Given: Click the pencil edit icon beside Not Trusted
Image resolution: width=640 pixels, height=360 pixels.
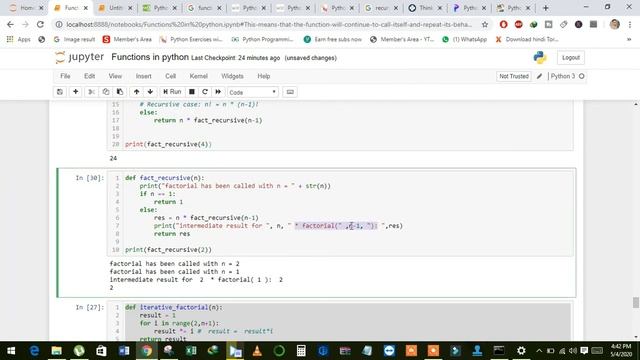Looking at the screenshot, I should (539, 76).
